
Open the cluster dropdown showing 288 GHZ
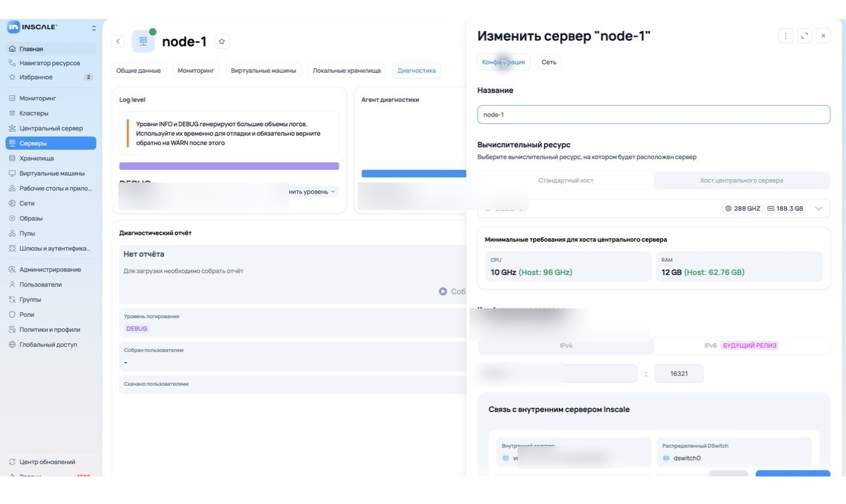coord(654,208)
